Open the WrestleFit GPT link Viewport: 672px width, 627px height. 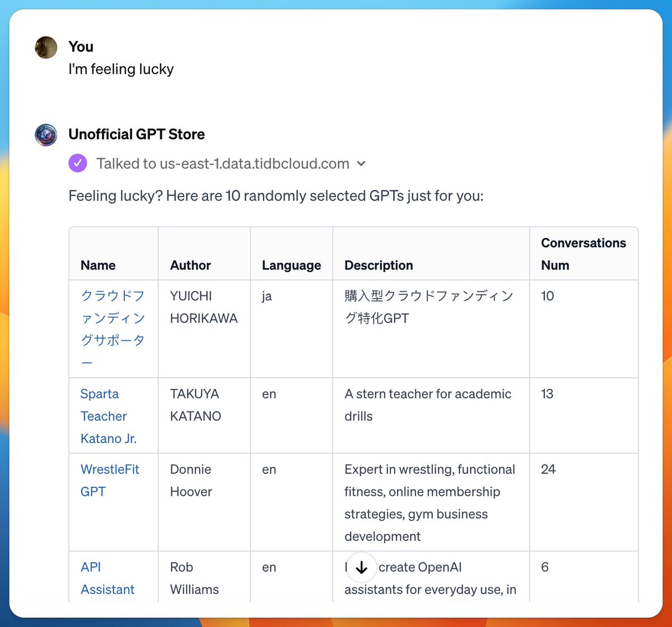110,480
